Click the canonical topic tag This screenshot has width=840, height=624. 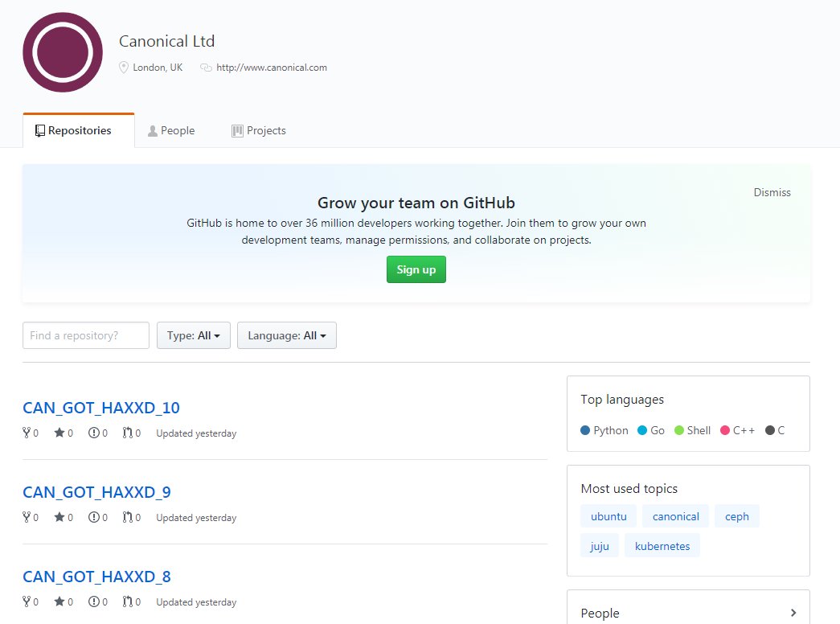(x=675, y=516)
